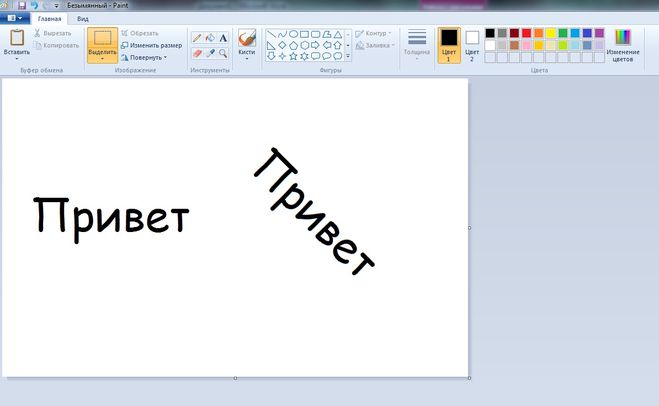Screen dimensions: 659x406
Task: Click the Вырезать cut button
Action: tap(53, 33)
